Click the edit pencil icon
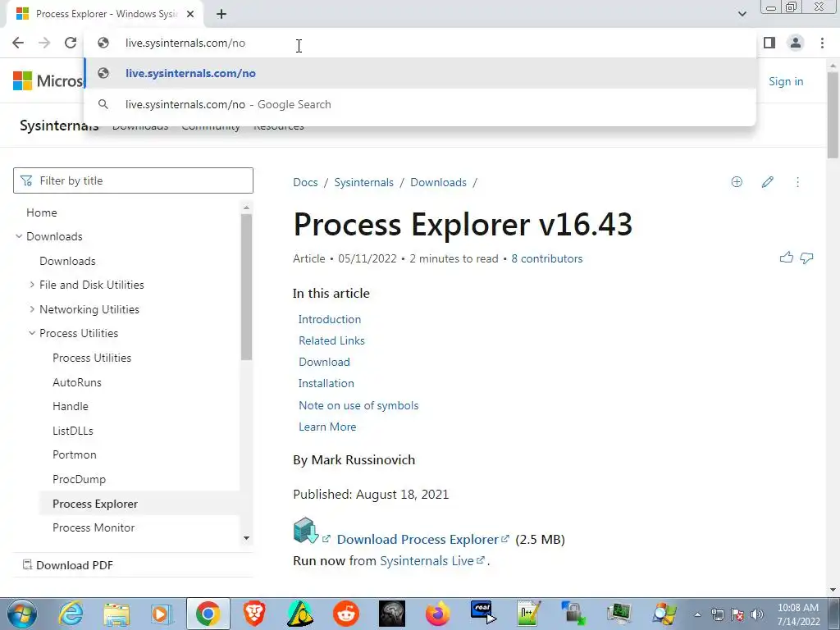 coord(767,182)
